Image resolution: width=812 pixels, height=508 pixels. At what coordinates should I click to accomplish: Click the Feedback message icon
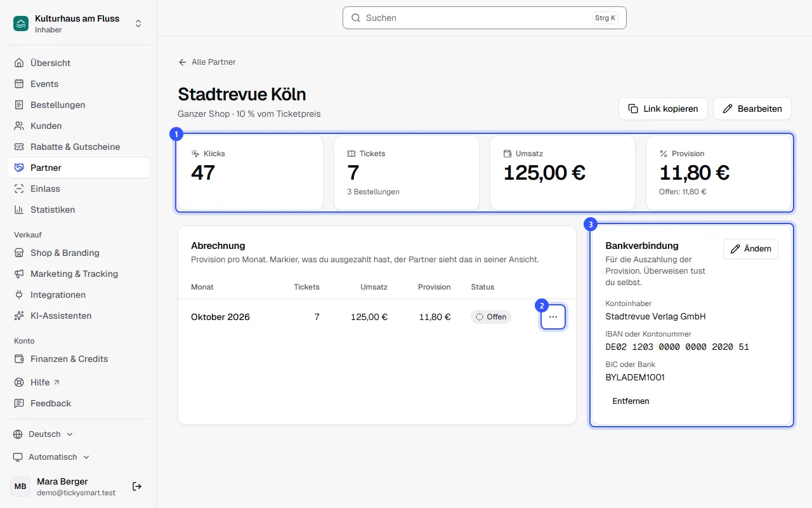(x=19, y=403)
